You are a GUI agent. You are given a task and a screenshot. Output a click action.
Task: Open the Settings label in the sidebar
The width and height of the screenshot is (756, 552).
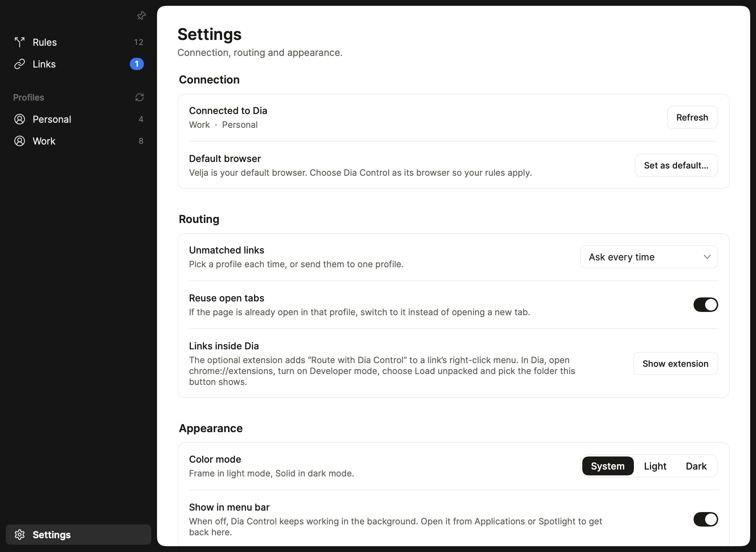click(52, 535)
